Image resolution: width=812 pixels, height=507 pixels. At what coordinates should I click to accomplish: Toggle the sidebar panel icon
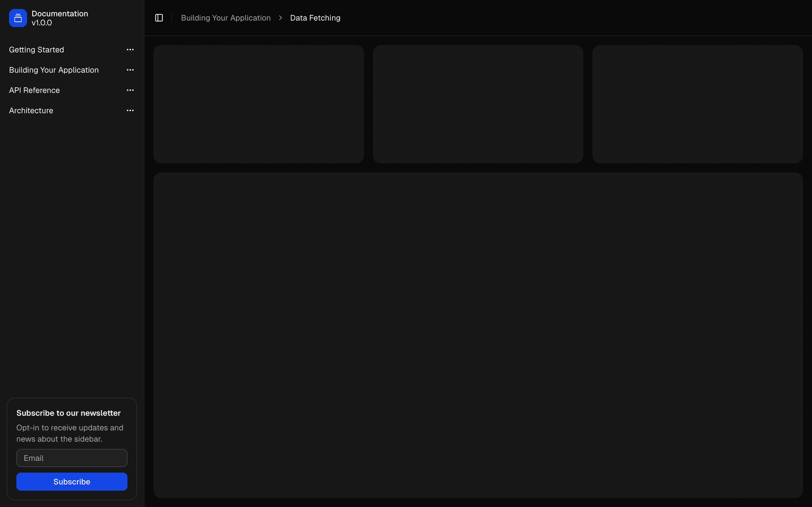[x=159, y=18]
